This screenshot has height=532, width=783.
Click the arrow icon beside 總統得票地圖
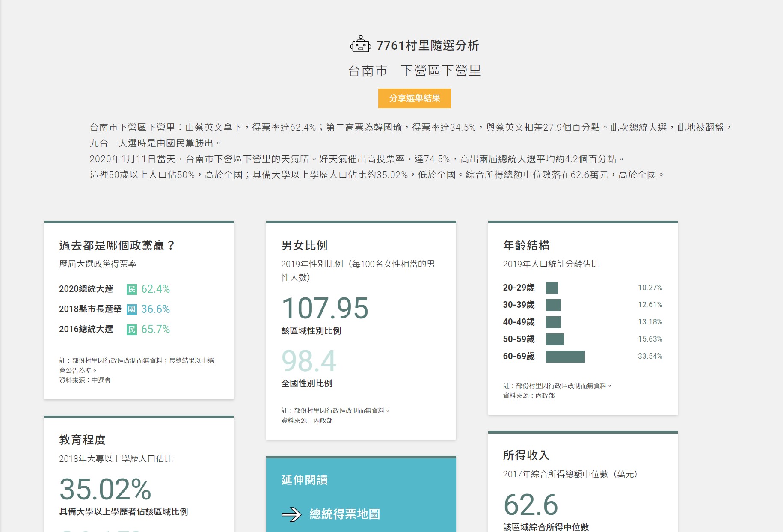(x=292, y=514)
